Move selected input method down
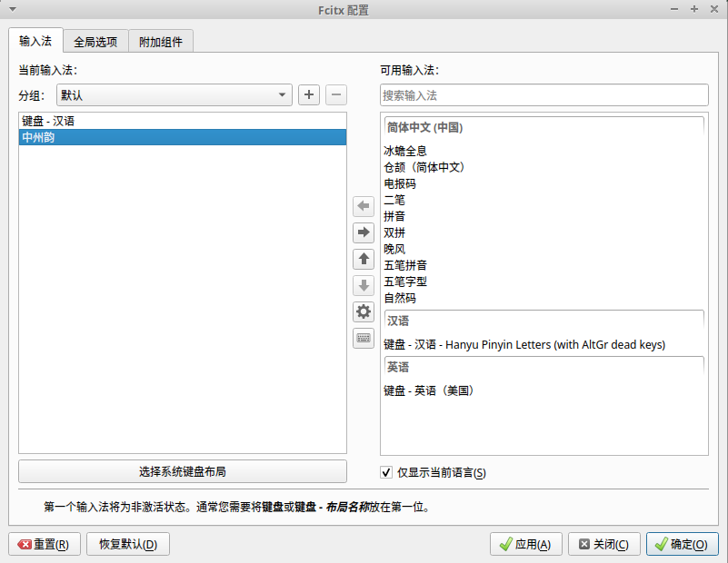 (364, 285)
